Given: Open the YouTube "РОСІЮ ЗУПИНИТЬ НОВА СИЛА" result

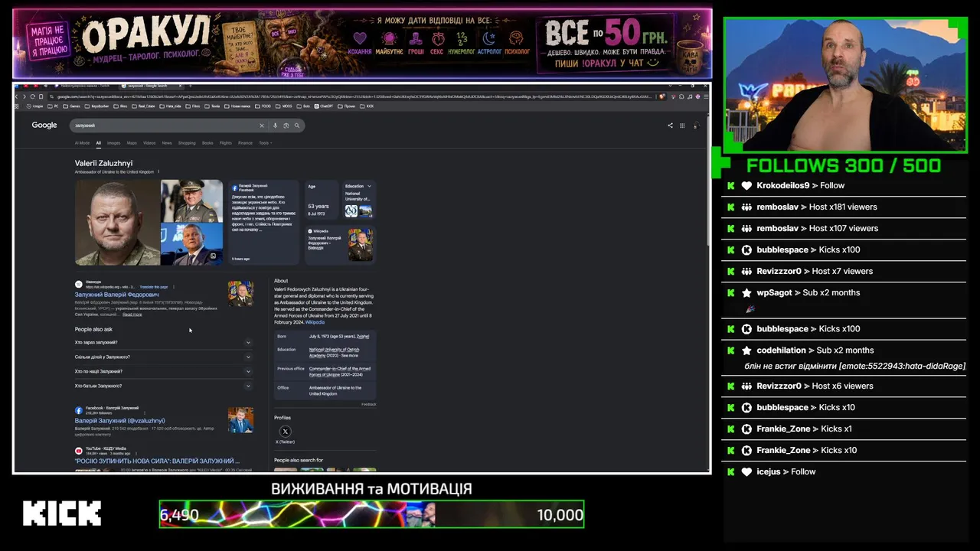Looking at the screenshot, I should [157, 461].
